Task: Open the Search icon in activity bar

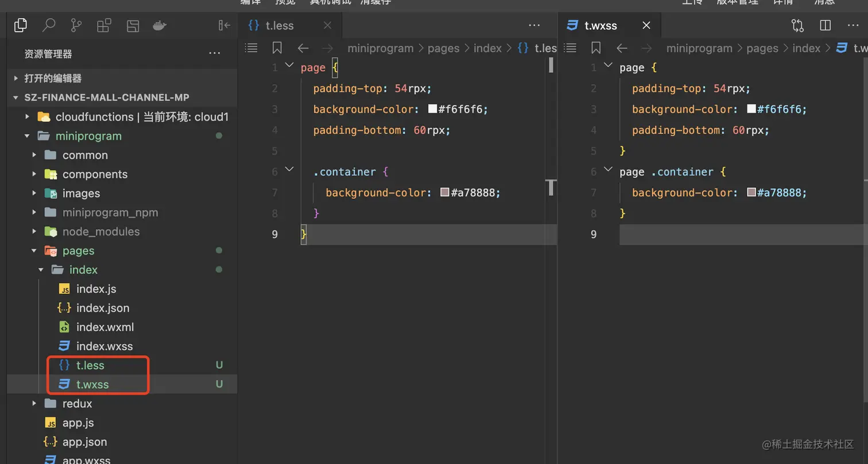Action: click(x=49, y=25)
